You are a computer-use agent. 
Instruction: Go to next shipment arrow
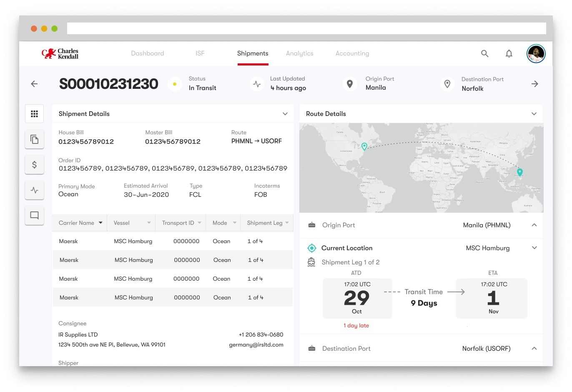(x=534, y=84)
